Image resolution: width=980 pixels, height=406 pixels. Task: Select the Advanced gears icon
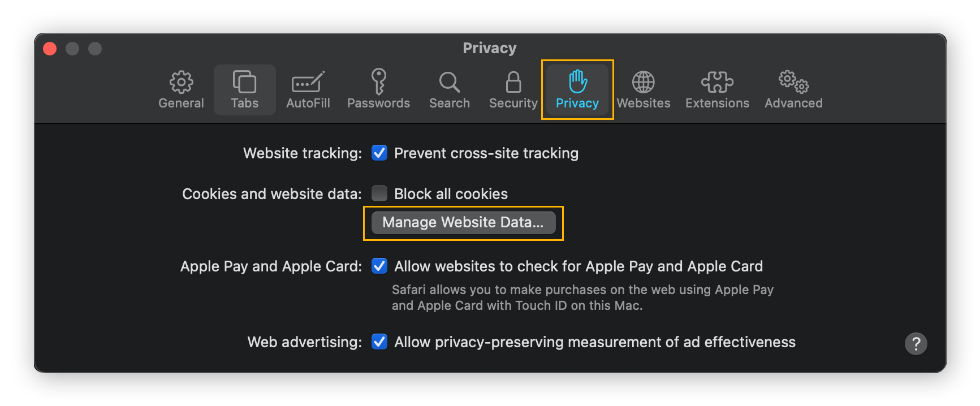(793, 89)
